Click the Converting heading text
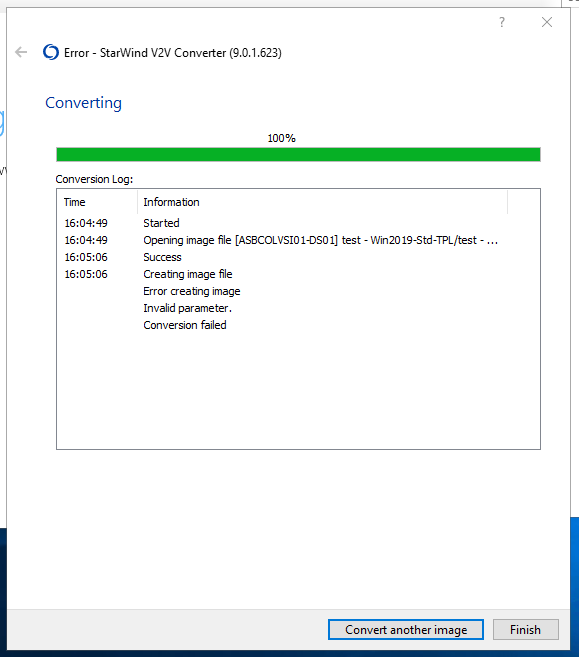Screen dimensions: 579x657 point(84,103)
